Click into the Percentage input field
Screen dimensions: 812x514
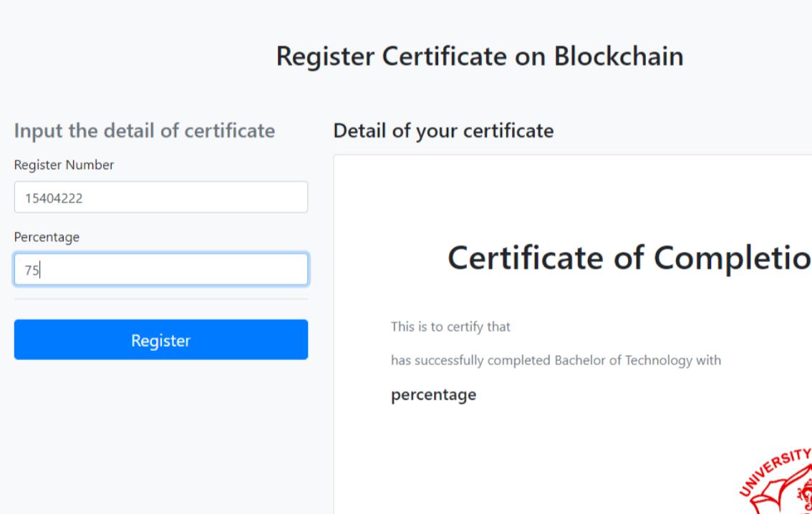[x=160, y=270]
